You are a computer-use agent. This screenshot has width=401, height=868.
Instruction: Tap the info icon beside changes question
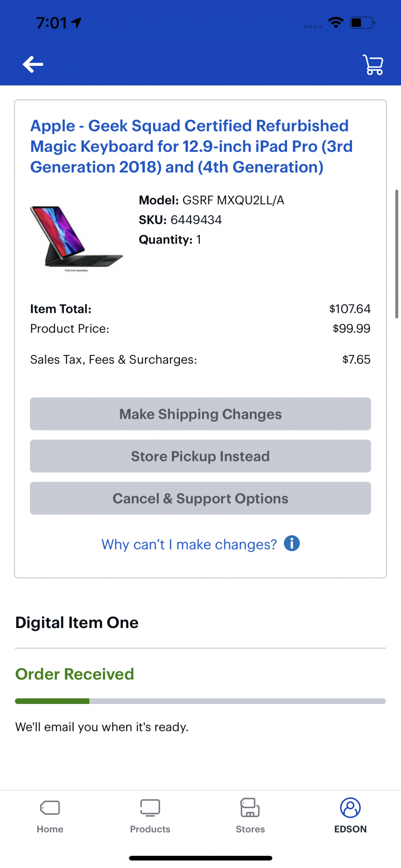tap(292, 543)
